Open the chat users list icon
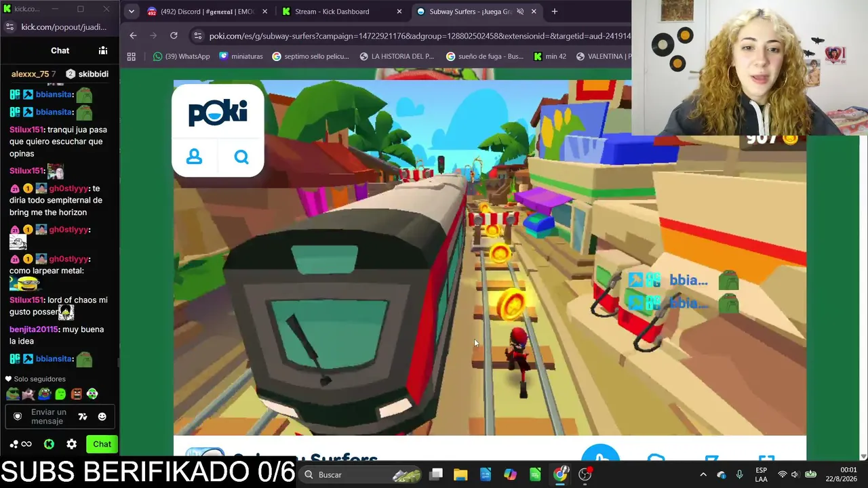 pos(103,50)
